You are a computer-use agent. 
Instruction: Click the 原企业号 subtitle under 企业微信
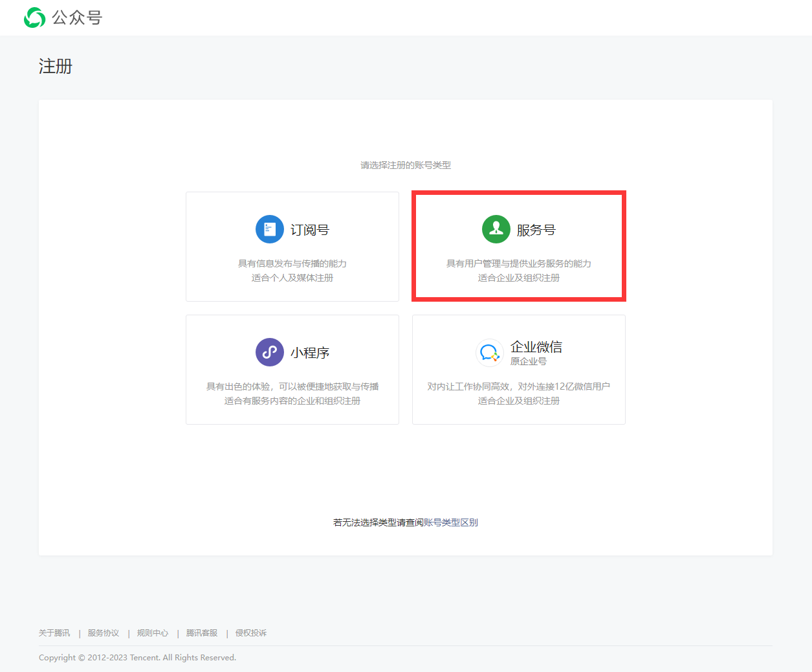pyautogui.click(x=529, y=361)
